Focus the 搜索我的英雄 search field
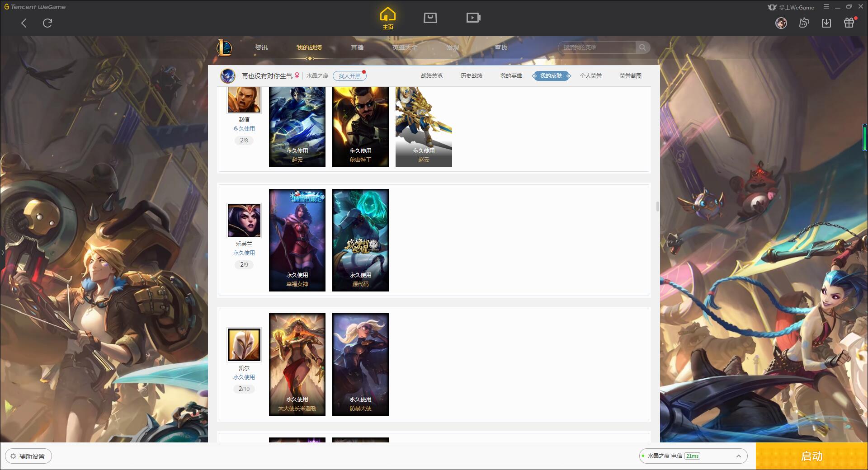Viewport: 868px width, 470px height. tap(597, 47)
